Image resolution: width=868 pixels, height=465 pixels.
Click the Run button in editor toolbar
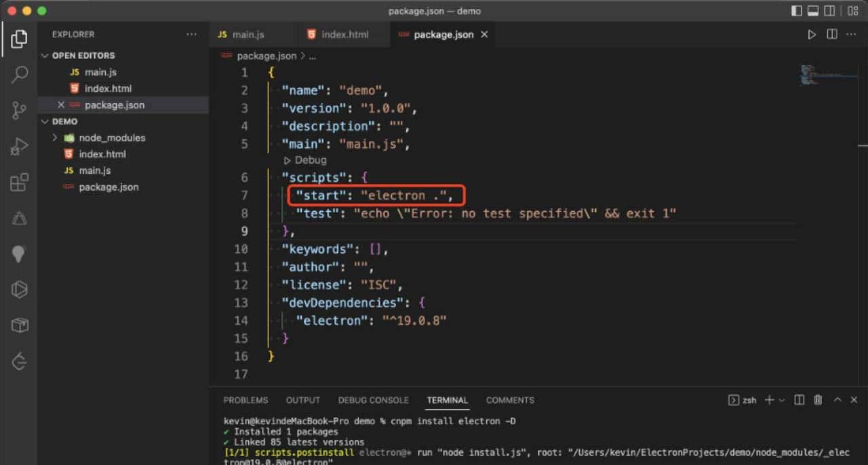point(812,35)
